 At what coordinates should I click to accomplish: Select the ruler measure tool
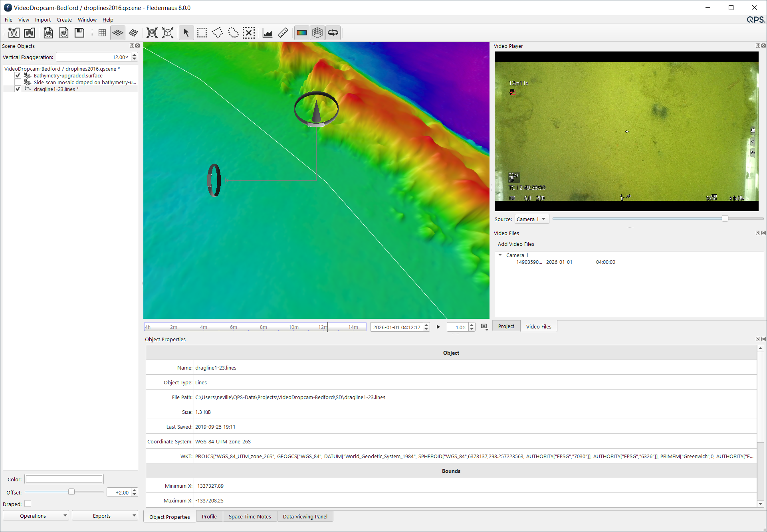tap(283, 33)
